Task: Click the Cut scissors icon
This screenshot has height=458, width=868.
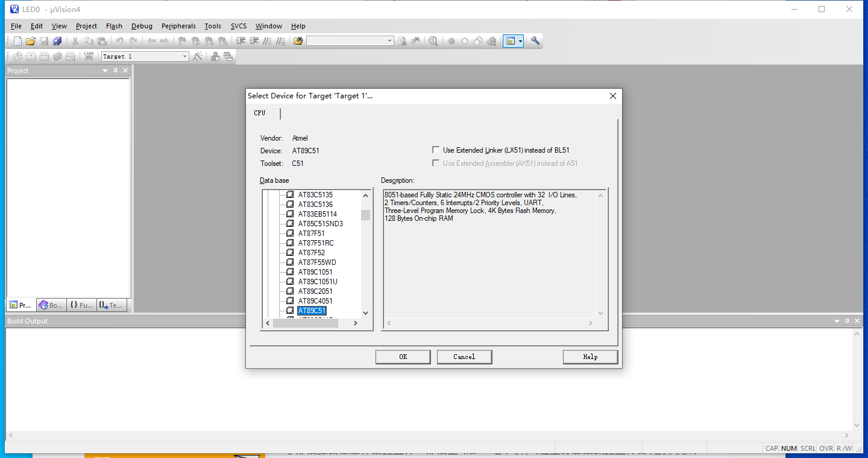Action: click(x=75, y=41)
